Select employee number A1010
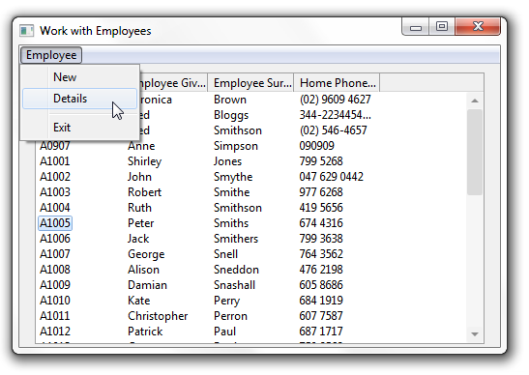Viewport: 529px width, 375px height. pyautogui.click(x=55, y=300)
